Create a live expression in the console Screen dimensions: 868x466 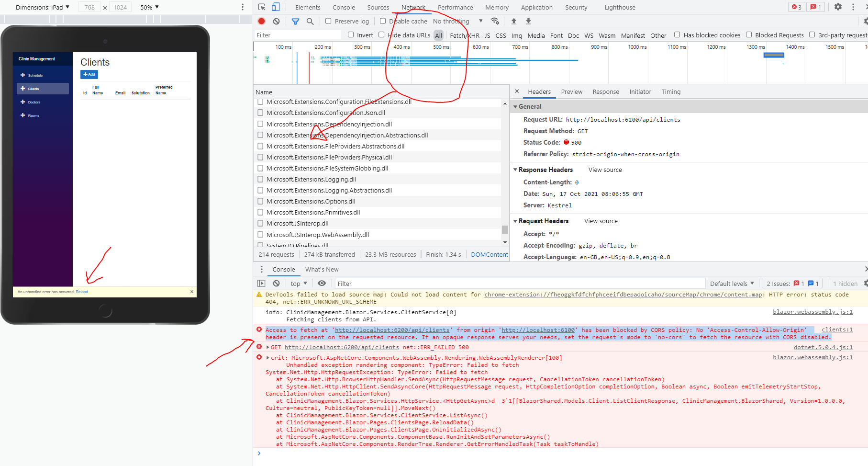coord(322,283)
